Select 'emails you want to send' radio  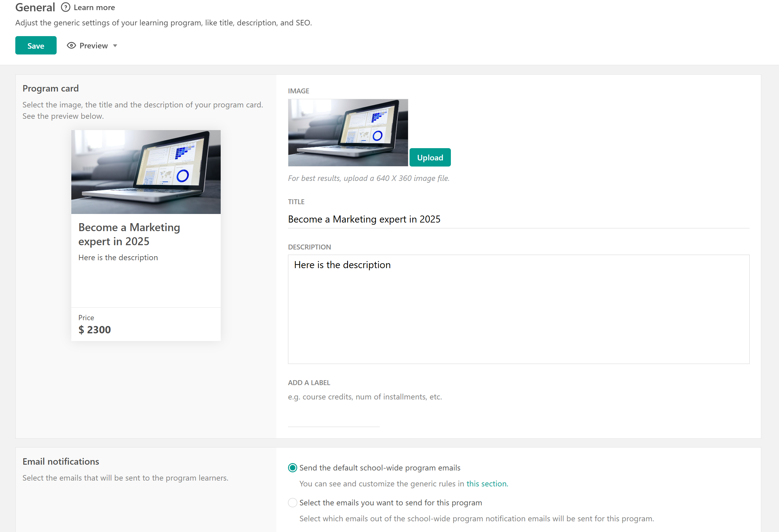[x=292, y=503]
